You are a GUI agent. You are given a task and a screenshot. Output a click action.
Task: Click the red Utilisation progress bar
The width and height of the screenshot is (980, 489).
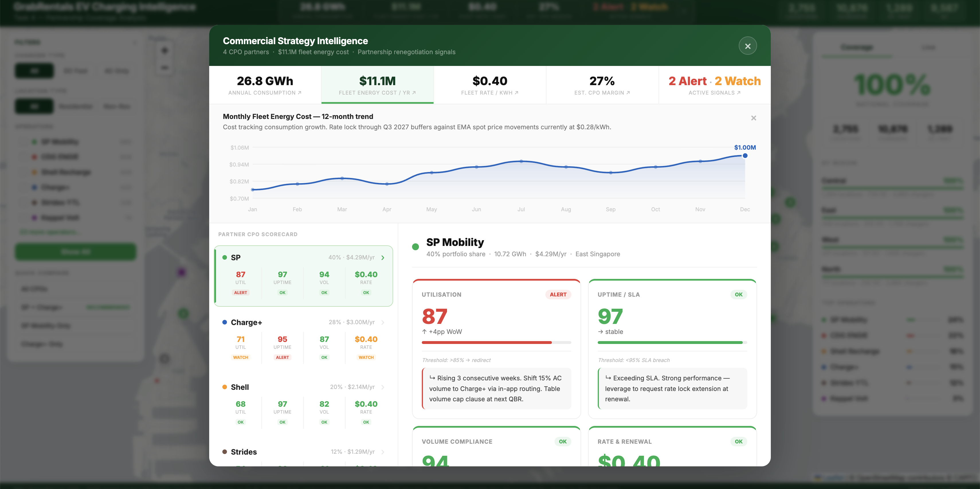(486, 343)
